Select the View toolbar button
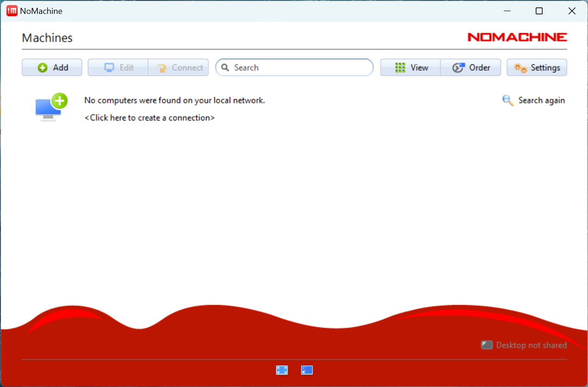Image resolution: width=588 pixels, height=387 pixels. (410, 67)
